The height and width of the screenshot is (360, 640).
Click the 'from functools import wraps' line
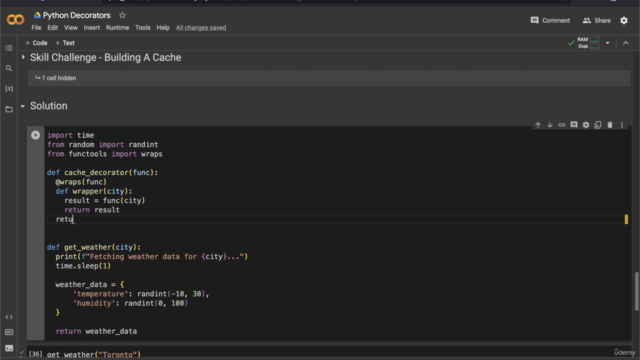coord(104,154)
